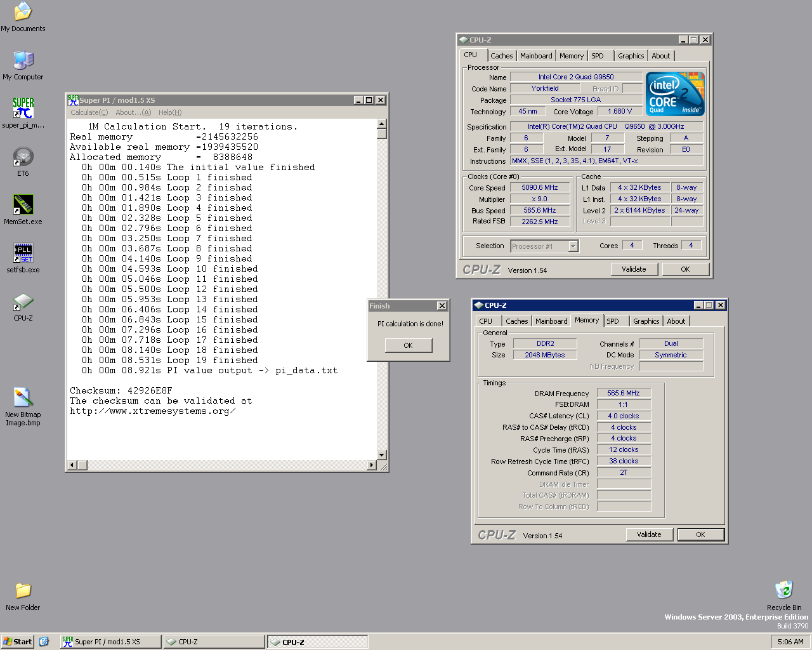Confirm OK in Finish dialog

click(x=409, y=345)
